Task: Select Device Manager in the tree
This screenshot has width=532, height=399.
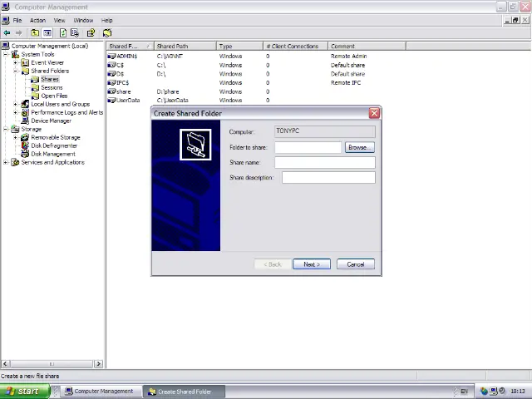Action: click(x=51, y=121)
